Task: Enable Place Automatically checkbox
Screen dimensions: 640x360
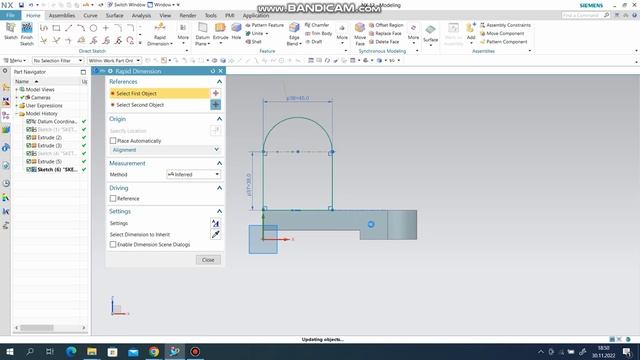Action: [113, 141]
